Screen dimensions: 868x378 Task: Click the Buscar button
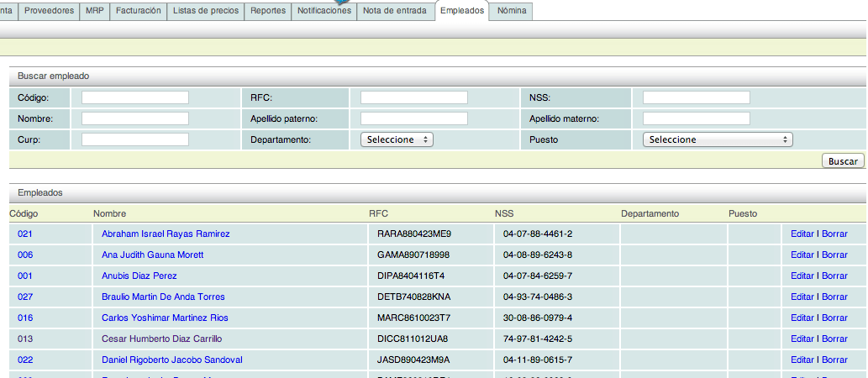coord(842,160)
